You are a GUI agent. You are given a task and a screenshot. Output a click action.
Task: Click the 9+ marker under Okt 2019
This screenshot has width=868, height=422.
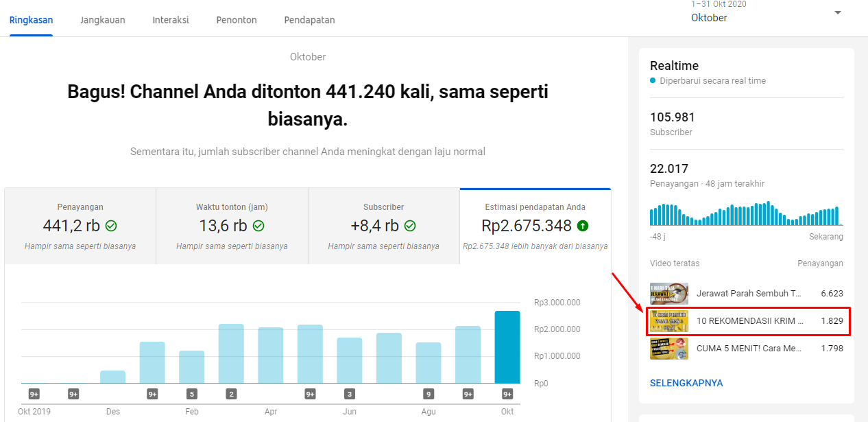coord(33,393)
